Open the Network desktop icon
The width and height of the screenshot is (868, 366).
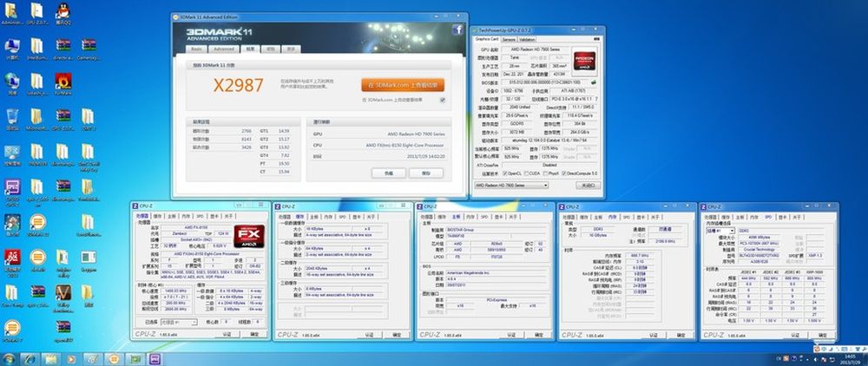(x=12, y=83)
